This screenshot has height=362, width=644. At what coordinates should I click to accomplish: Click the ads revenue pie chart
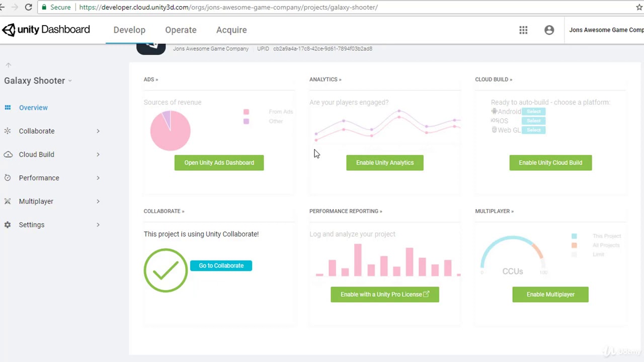pos(171,131)
